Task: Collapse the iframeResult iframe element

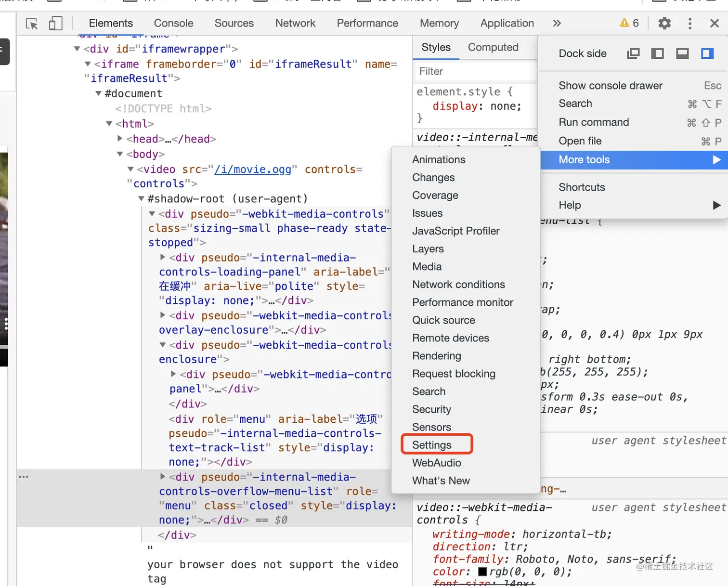Action: pyautogui.click(x=88, y=64)
